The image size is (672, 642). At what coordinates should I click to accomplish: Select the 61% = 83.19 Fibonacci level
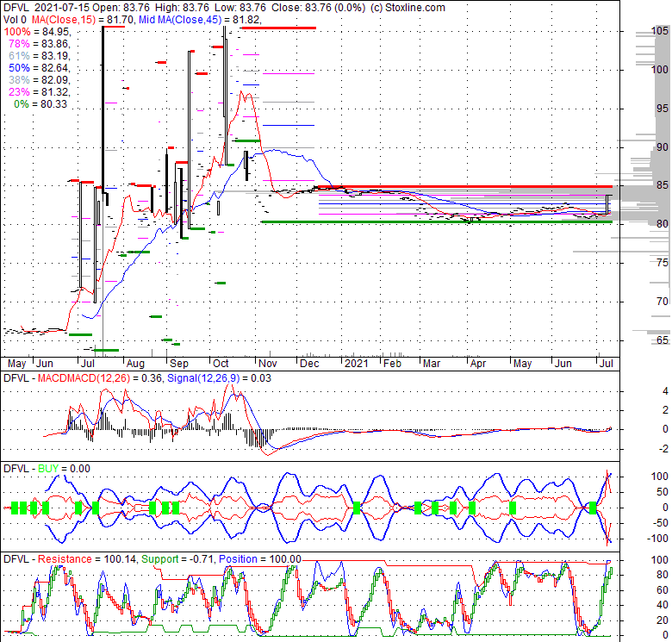point(40,56)
